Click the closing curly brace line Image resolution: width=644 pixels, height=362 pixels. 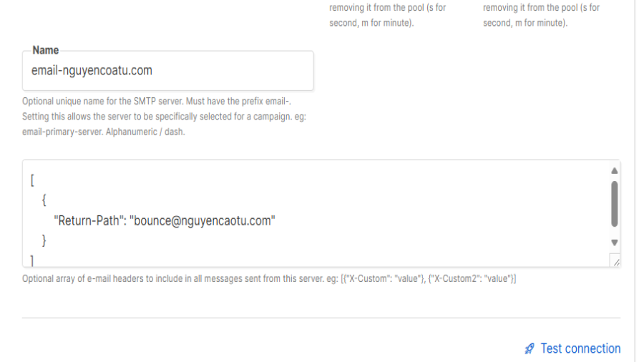[44, 240]
